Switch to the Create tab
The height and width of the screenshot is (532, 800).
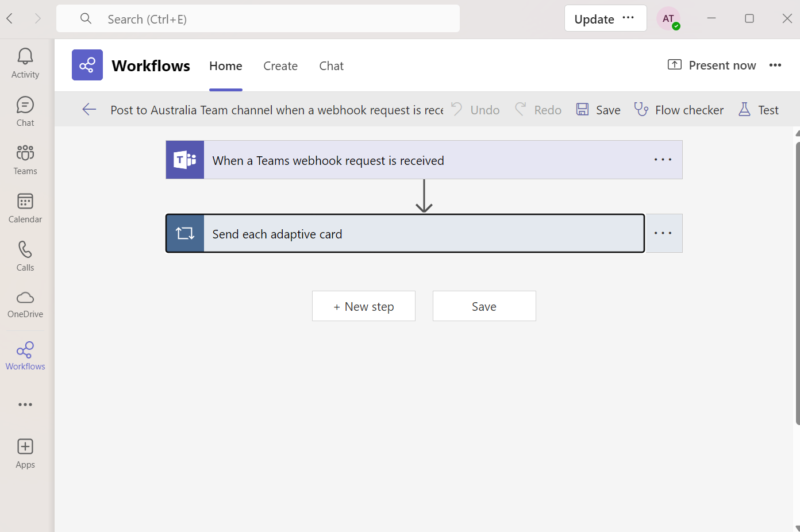(x=280, y=66)
